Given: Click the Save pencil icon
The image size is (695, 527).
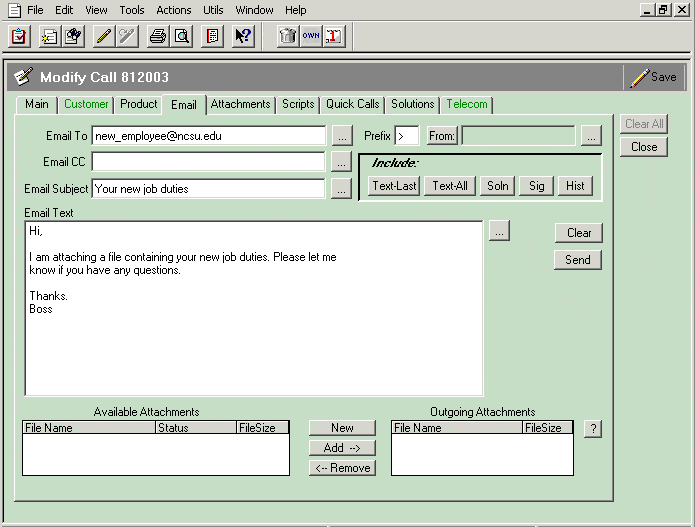Looking at the screenshot, I should coord(640,77).
